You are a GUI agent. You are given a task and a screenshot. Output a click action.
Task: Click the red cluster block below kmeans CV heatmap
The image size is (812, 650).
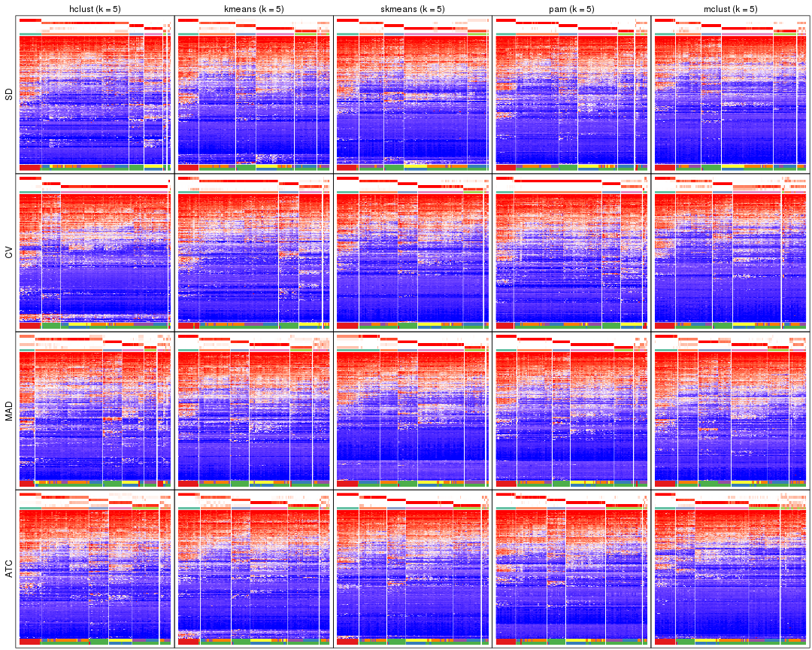point(188,326)
